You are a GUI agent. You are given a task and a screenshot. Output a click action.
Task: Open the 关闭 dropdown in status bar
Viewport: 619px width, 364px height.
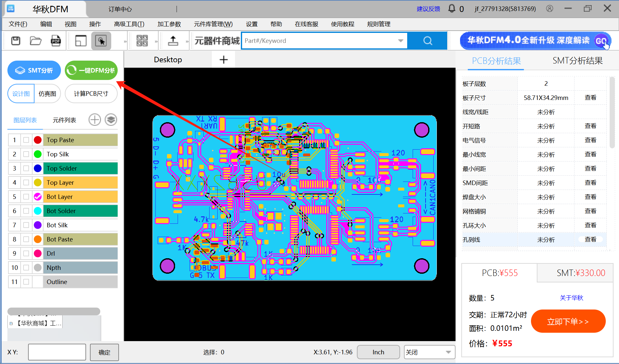(x=448, y=352)
